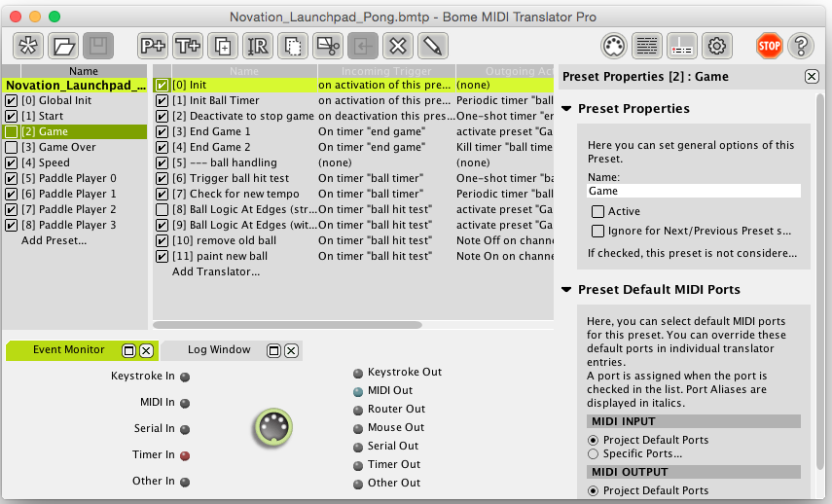Click the Preset Properties vertical scrollbar

pos(819,281)
